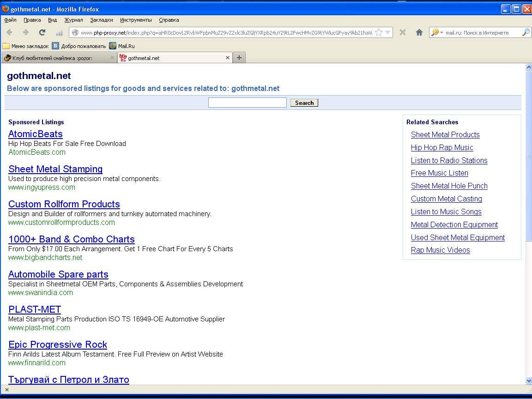Reload the current page
Viewport: 532px width, 399px height.
point(42,33)
